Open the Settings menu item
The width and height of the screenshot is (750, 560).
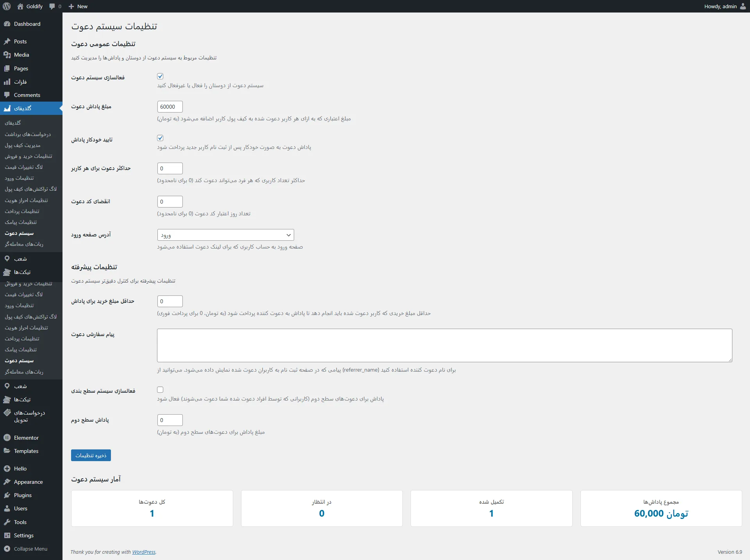(x=23, y=535)
